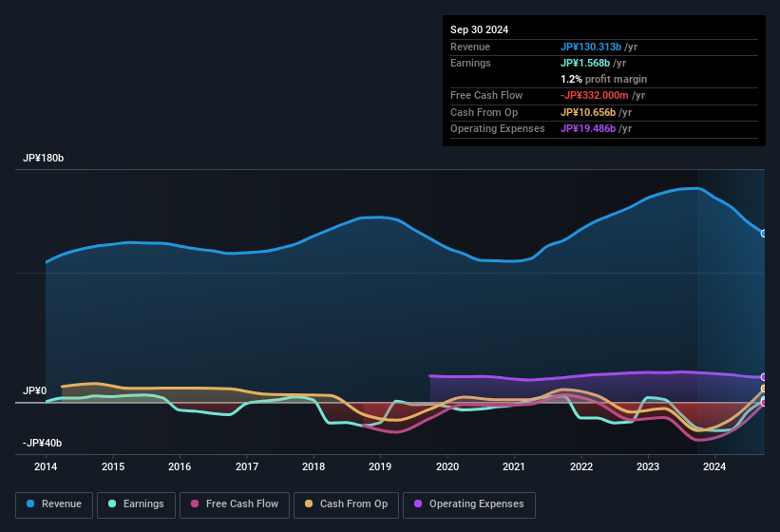The width and height of the screenshot is (780, 532).
Task: Select the 2018 x-axis label
Action: point(314,466)
